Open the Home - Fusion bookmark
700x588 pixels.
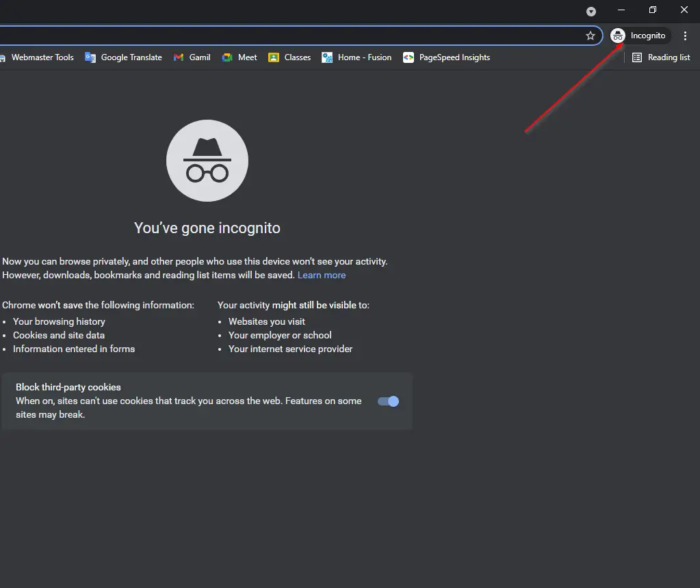pyautogui.click(x=357, y=57)
